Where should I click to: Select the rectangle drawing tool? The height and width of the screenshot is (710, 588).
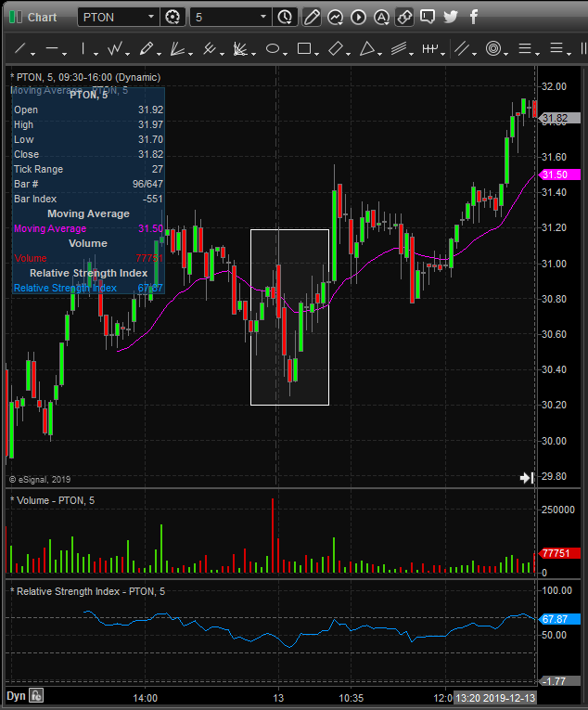coord(304,48)
